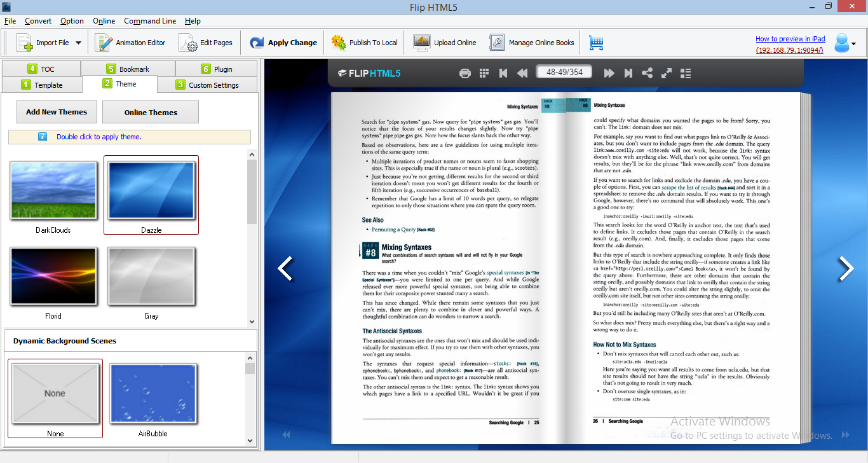This screenshot has width=868, height=463.
Task: Open the Animation Editor
Action: 130,43
